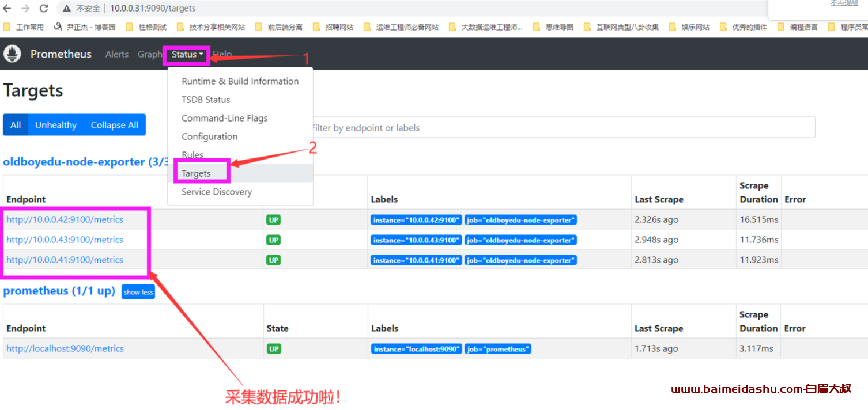Show only Unhealthy targets

(x=56, y=125)
